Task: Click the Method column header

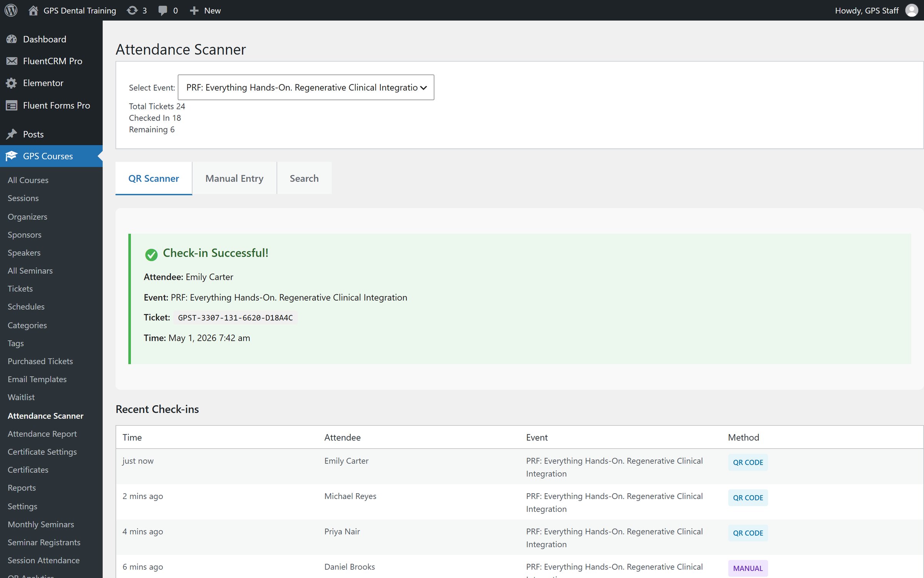Action: tap(743, 437)
